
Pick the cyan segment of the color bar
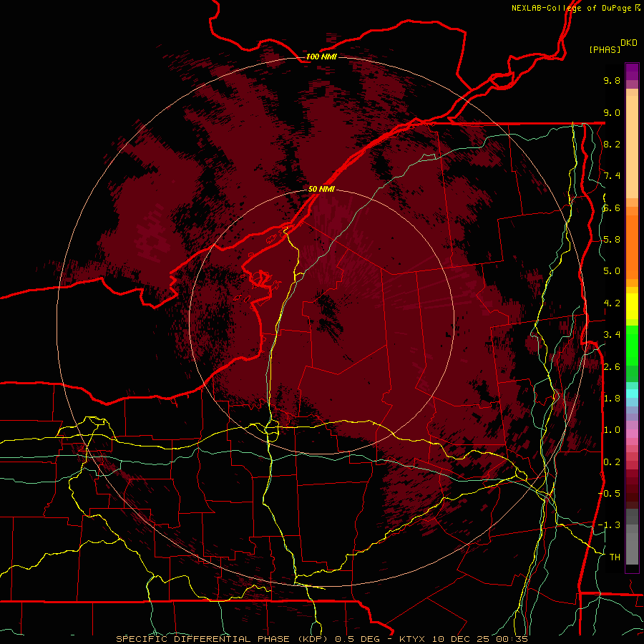point(632,394)
